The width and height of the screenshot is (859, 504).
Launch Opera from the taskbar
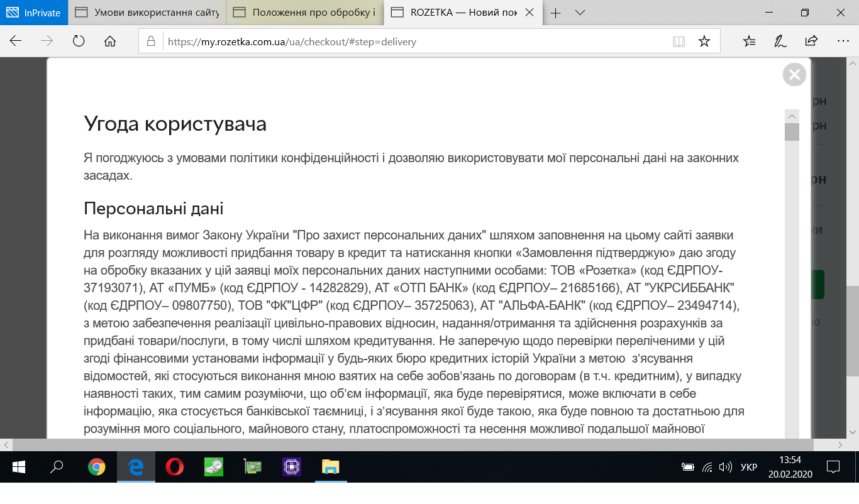click(174, 467)
